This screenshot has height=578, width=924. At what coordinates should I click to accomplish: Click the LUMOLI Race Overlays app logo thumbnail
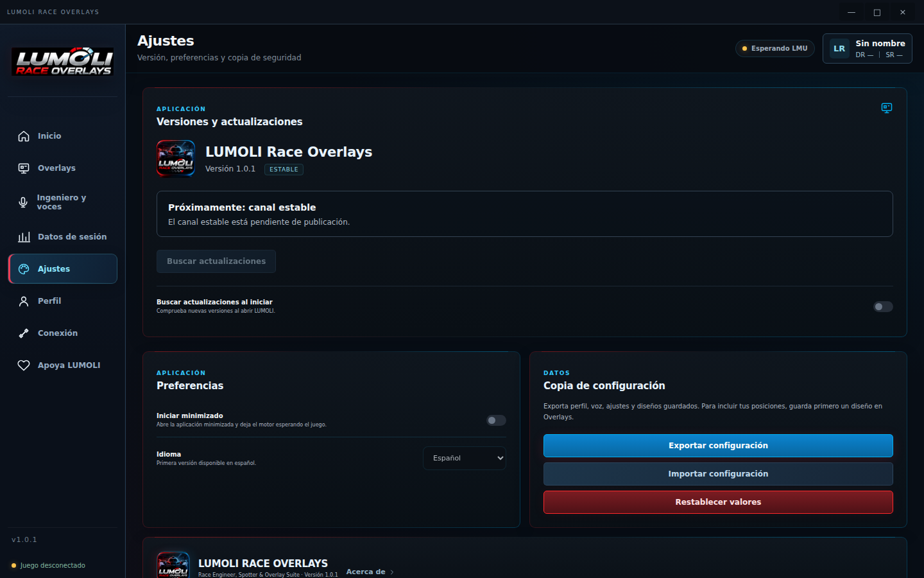pyautogui.click(x=176, y=158)
